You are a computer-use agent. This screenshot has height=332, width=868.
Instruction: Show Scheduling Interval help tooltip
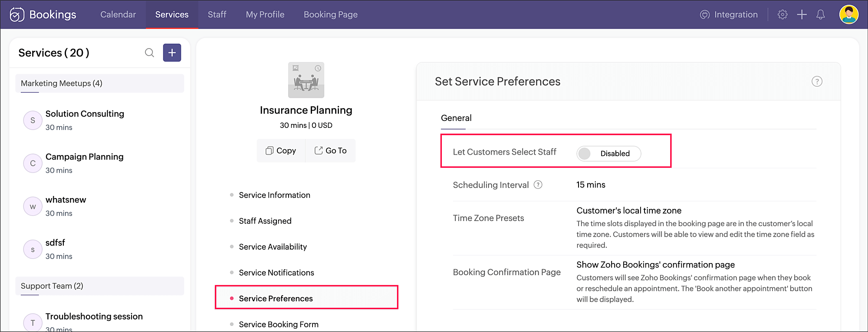point(538,185)
